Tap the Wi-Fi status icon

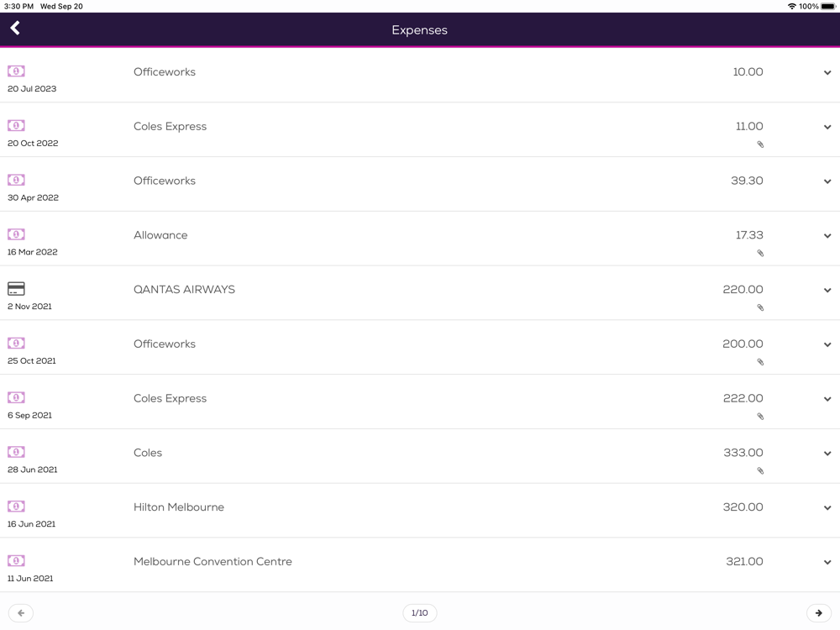click(792, 7)
